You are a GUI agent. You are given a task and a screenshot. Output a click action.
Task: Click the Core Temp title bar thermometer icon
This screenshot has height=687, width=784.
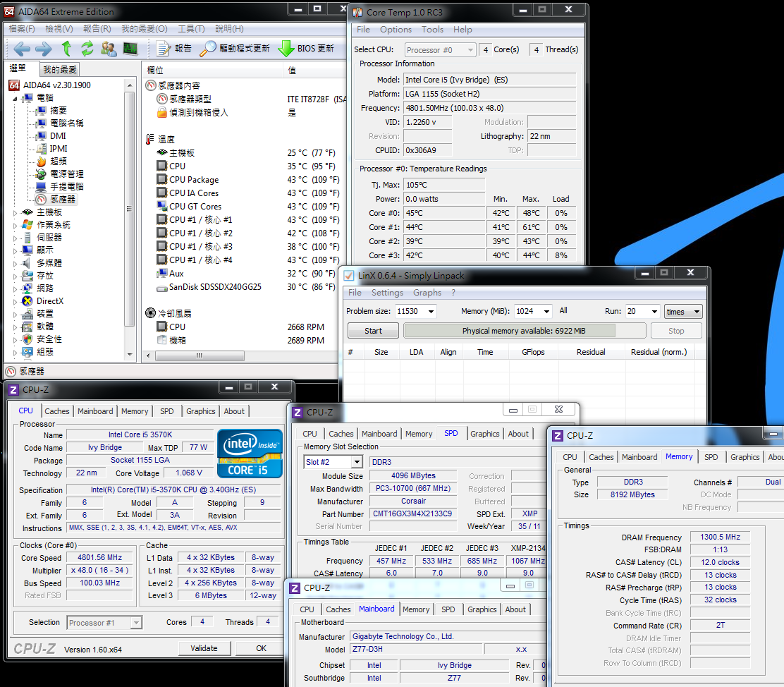point(357,13)
